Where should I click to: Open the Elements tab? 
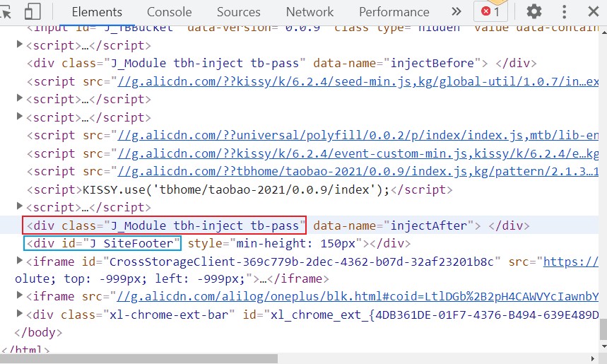tap(97, 12)
